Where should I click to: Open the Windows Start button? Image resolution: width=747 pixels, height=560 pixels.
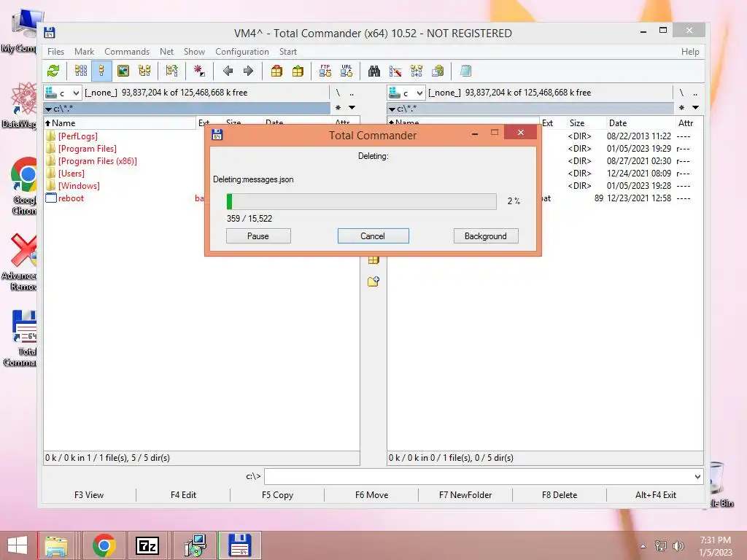(x=18, y=545)
